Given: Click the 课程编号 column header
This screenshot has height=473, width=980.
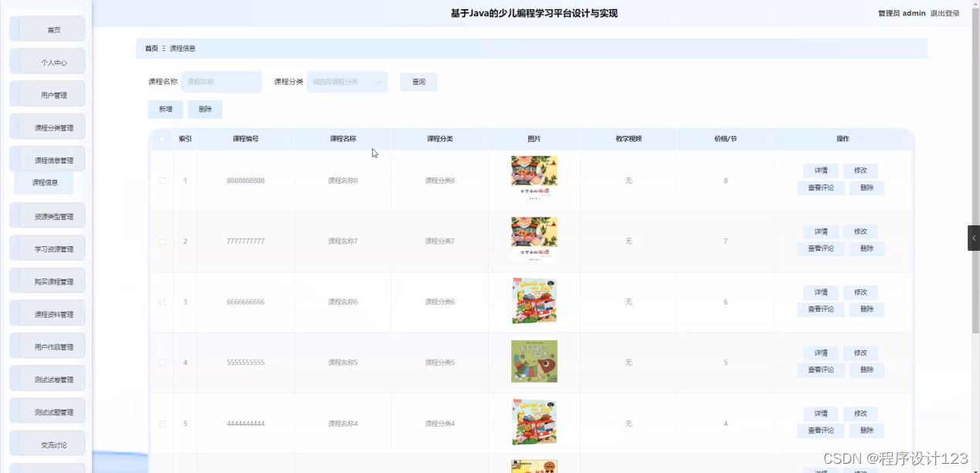Looking at the screenshot, I should click(x=246, y=139).
